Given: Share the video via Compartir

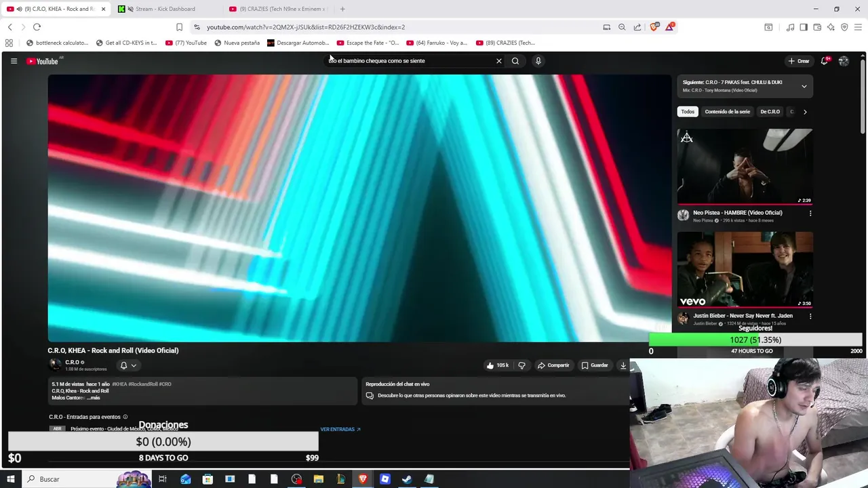Looking at the screenshot, I should tap(553, 365).
